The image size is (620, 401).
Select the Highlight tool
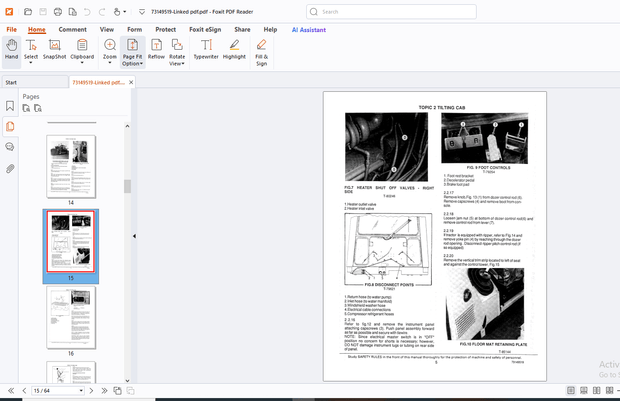click(234, 49)
